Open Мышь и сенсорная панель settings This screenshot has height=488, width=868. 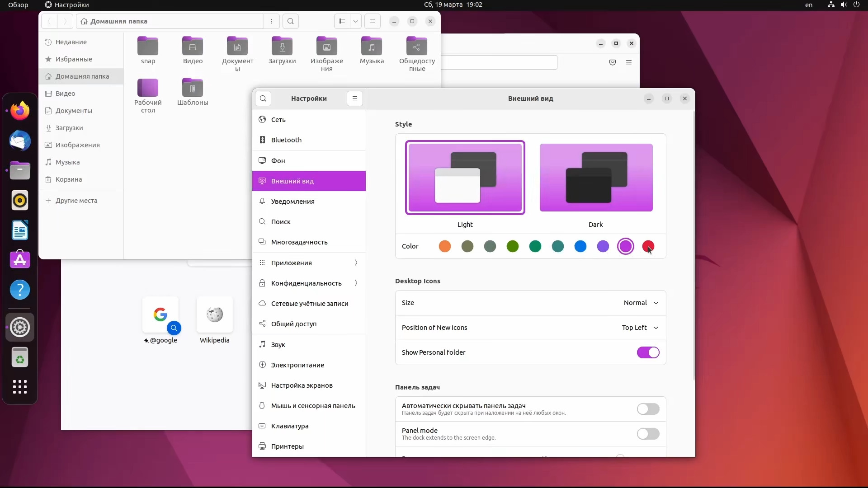tap(309, 405)
